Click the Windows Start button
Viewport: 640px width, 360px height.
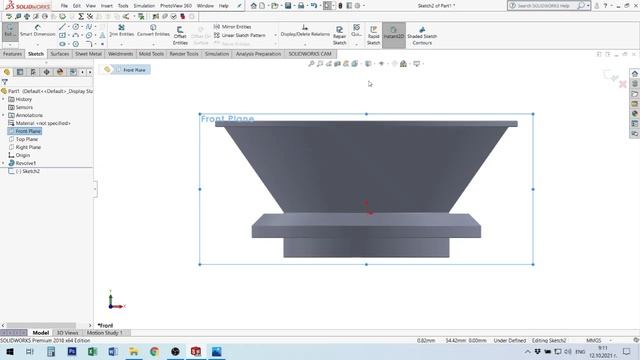tap(10, 351)
